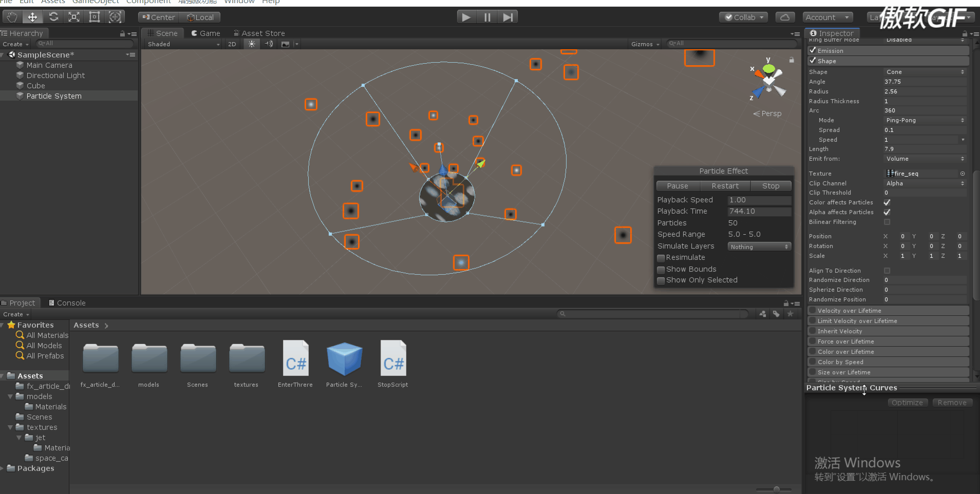
Task: Toggle the Local rotation button
Action: tap(200, 17)
